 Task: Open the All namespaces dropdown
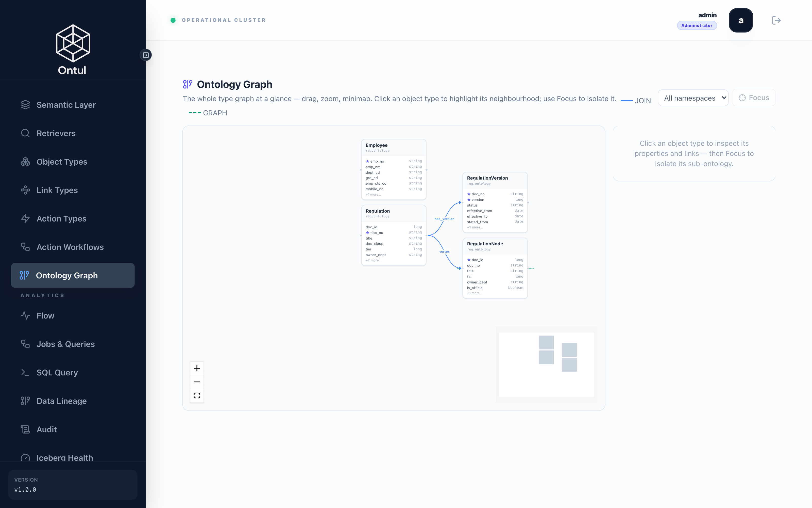point(693,98)
